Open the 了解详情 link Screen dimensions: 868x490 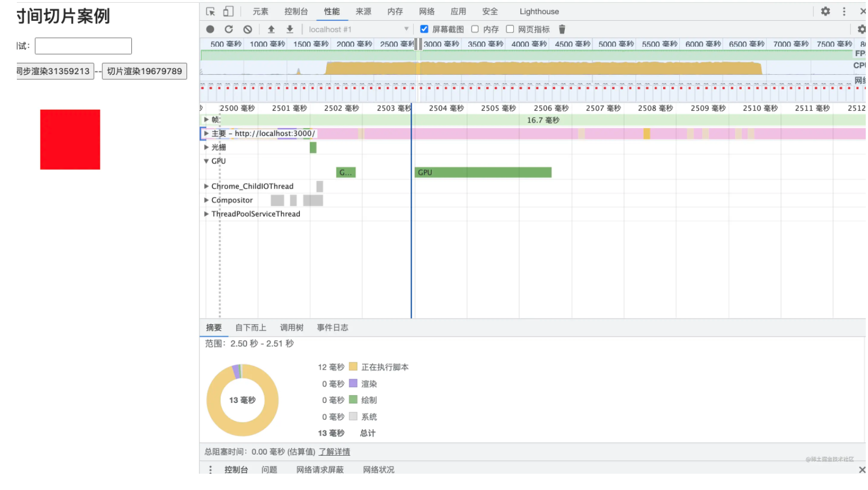tap(334, 452)
